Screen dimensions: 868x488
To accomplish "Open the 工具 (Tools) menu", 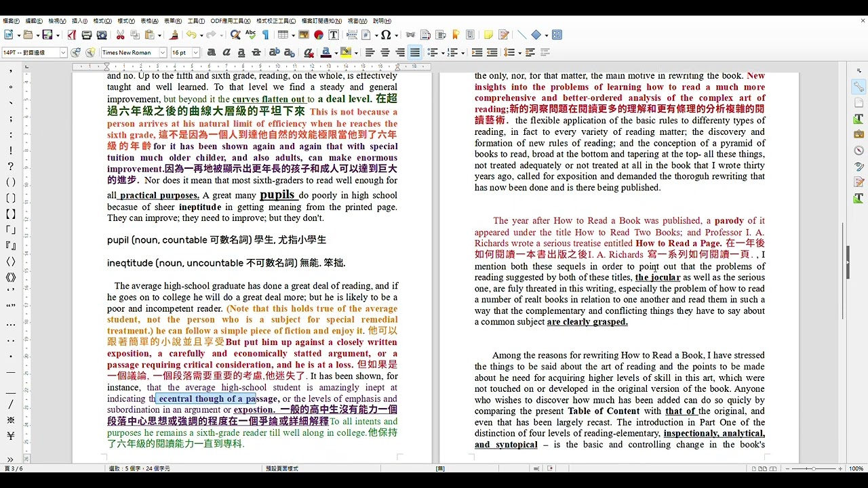I will pos(196,21).
